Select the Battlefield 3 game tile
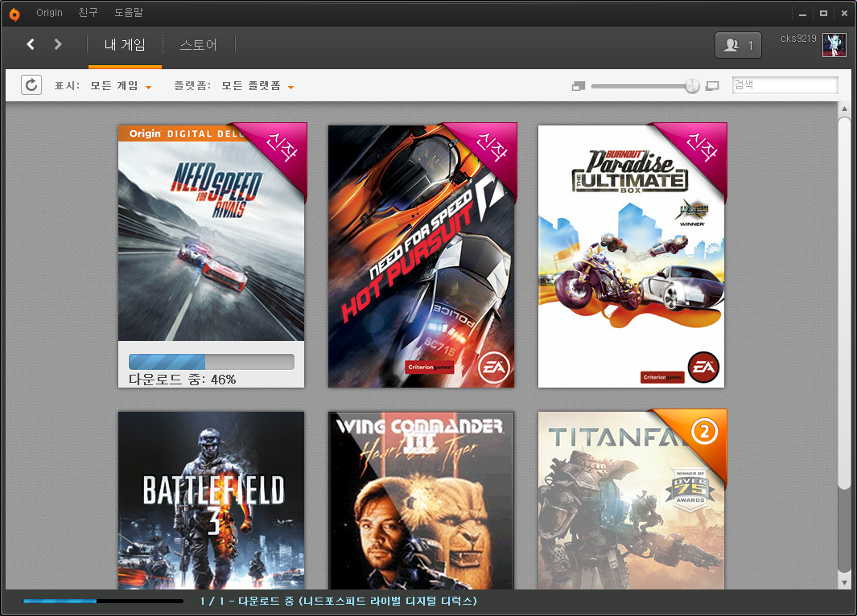857x616 pixels. (211, 499)
